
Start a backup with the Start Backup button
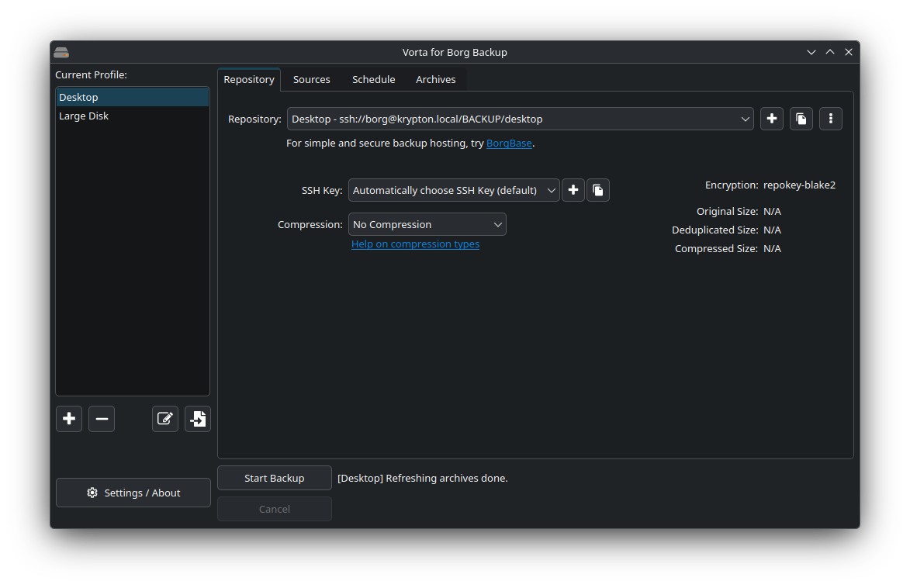click(x=274, y=478)
